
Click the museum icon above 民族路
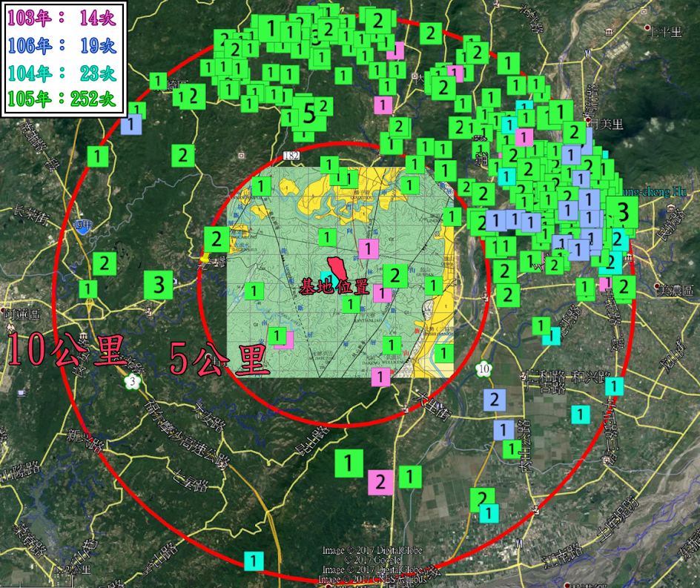click(x=671, y=208)
